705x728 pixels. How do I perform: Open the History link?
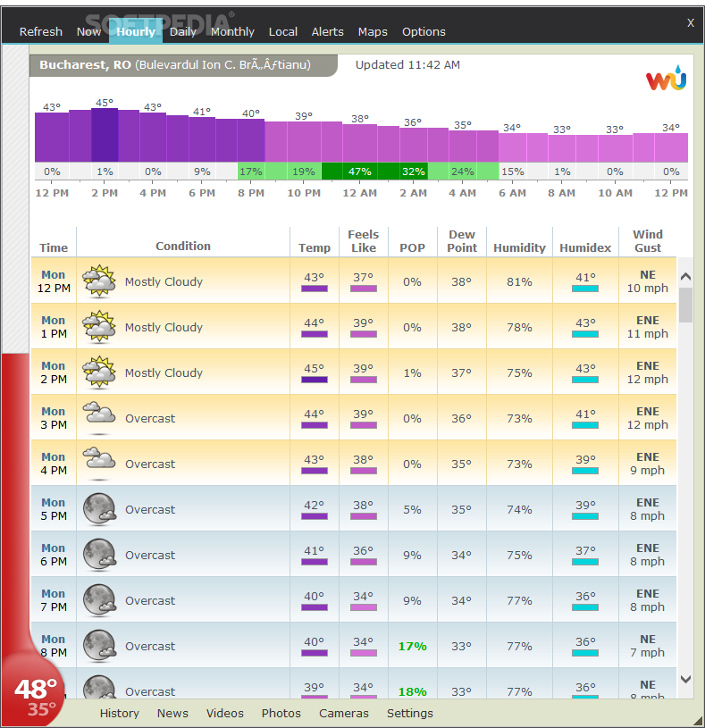(120, 713)
